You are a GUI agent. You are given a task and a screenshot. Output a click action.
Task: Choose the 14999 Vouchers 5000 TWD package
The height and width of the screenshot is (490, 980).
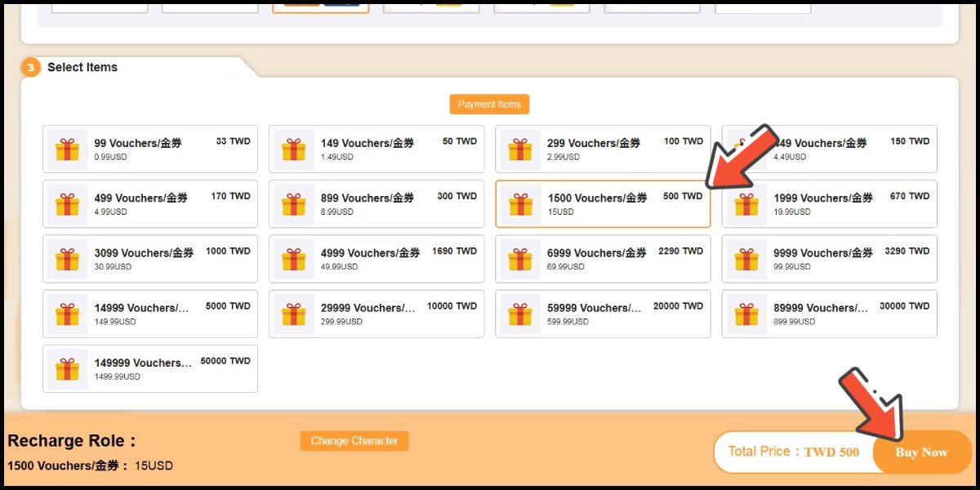tap(150, 314)
